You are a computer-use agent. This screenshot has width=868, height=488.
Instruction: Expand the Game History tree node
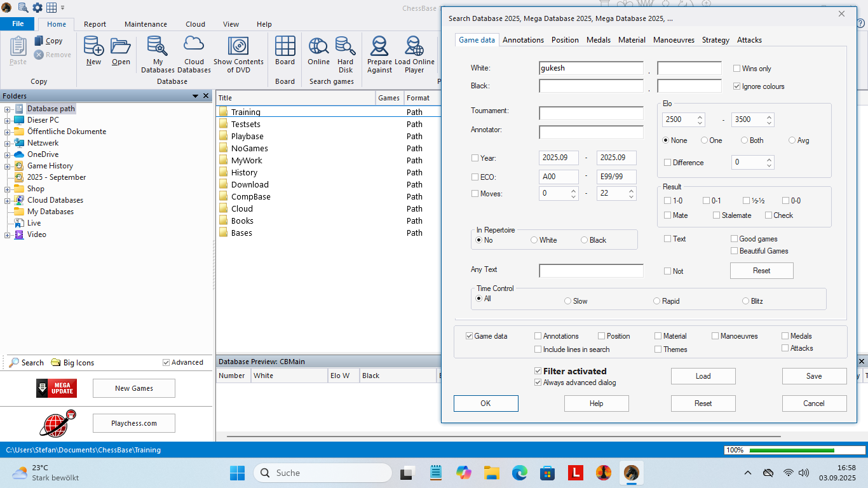(7, 166)
